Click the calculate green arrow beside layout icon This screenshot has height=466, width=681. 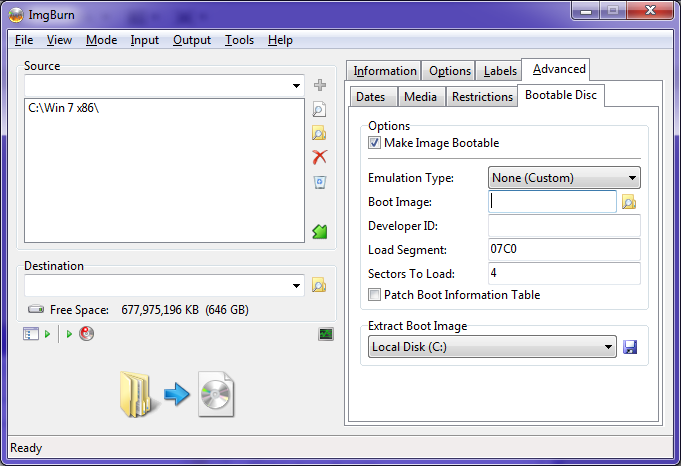(48, 334)
